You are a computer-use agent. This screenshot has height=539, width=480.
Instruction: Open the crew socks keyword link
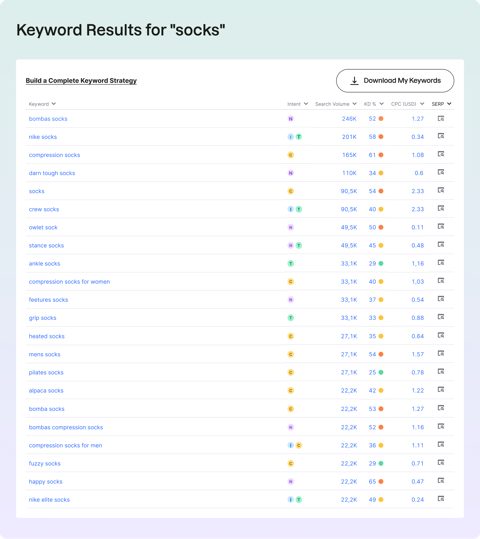(x=44, y=209)
